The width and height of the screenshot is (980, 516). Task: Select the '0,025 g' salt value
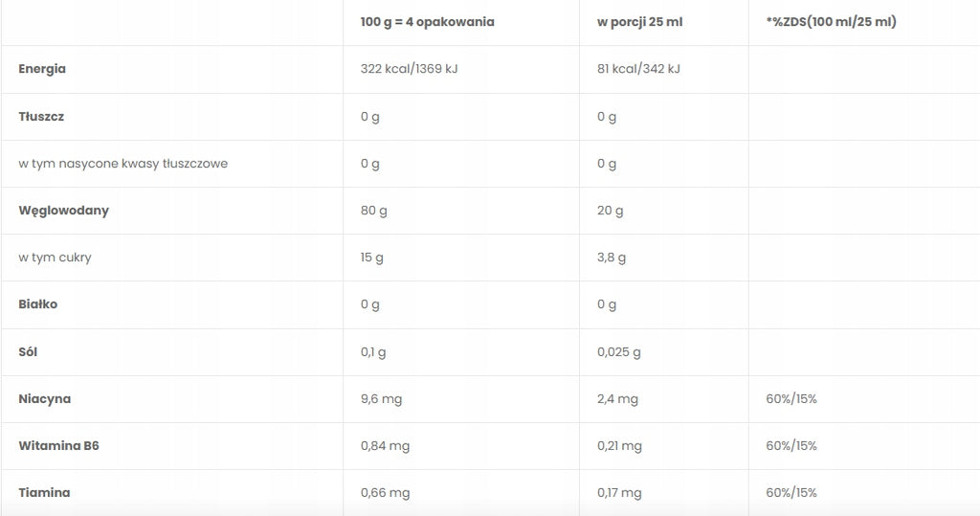tap(619, 352)
